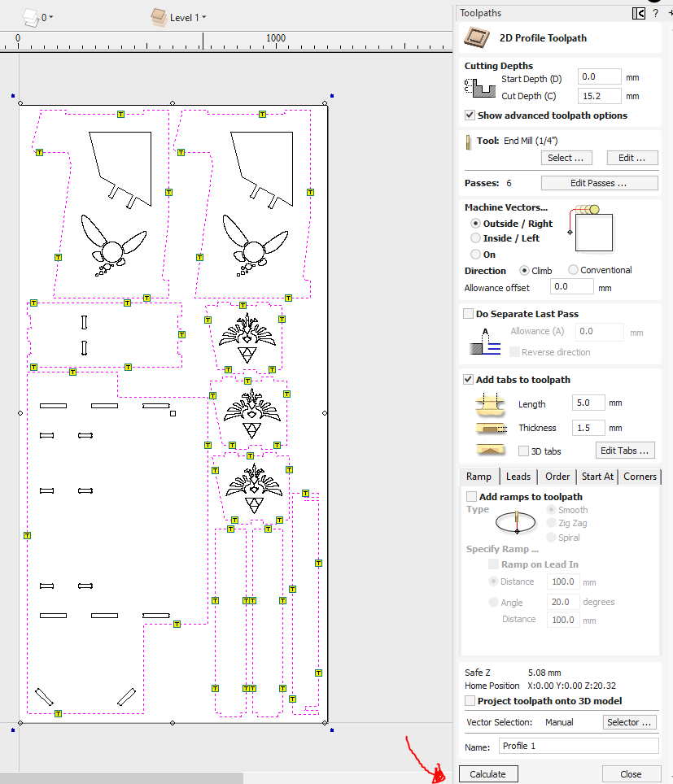Click the ramp type ellipse diagram

coord(516,522)
